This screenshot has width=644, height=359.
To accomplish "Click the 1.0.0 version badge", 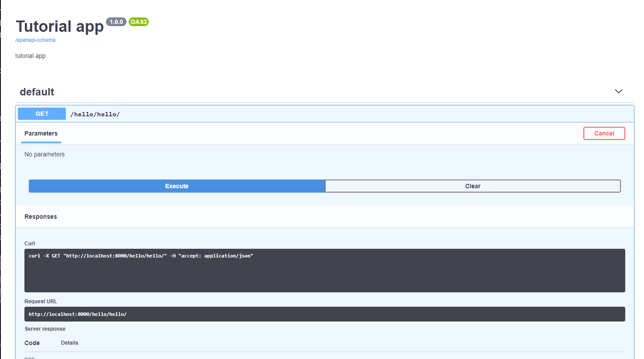I will coord(116,22).
